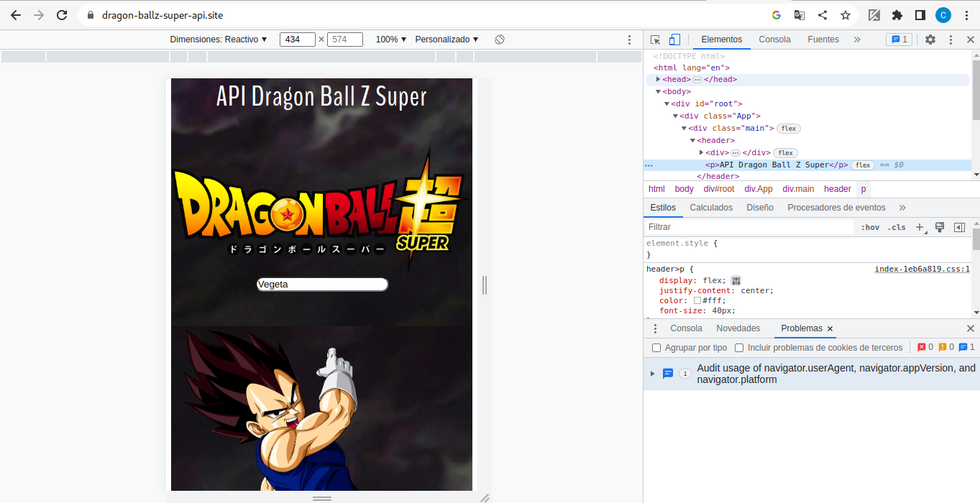This screenshot has height=503, width=980.
Task: Switch to the Consola tab in top panel
Action: 774,40
